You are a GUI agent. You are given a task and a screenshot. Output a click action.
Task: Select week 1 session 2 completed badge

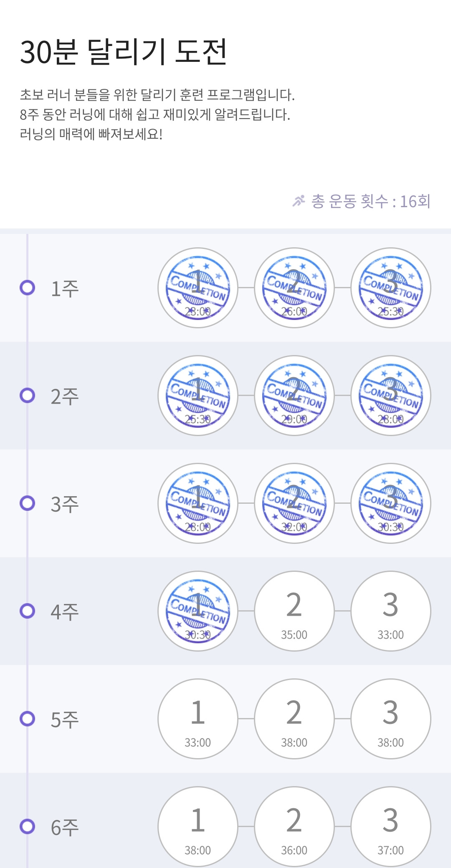click(294, 288)
